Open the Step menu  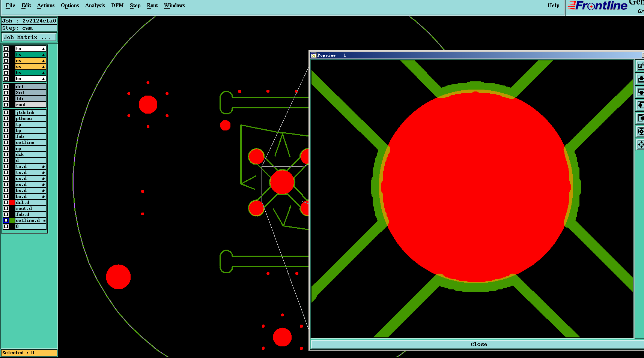135,5
